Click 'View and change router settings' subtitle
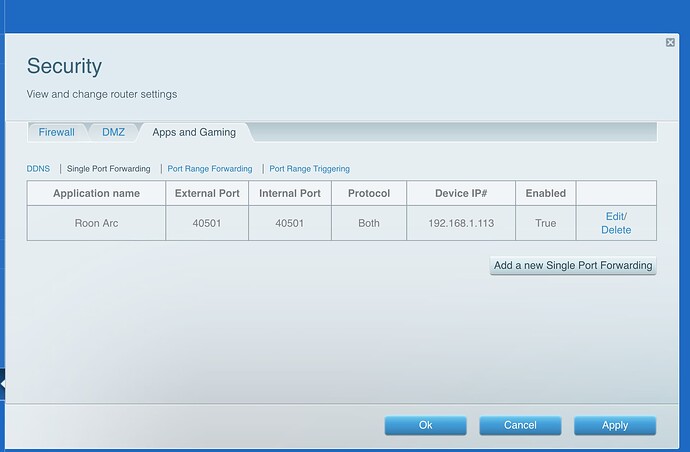Image resolution: width=690 pixels, height=452 pixels. (102, 94)
